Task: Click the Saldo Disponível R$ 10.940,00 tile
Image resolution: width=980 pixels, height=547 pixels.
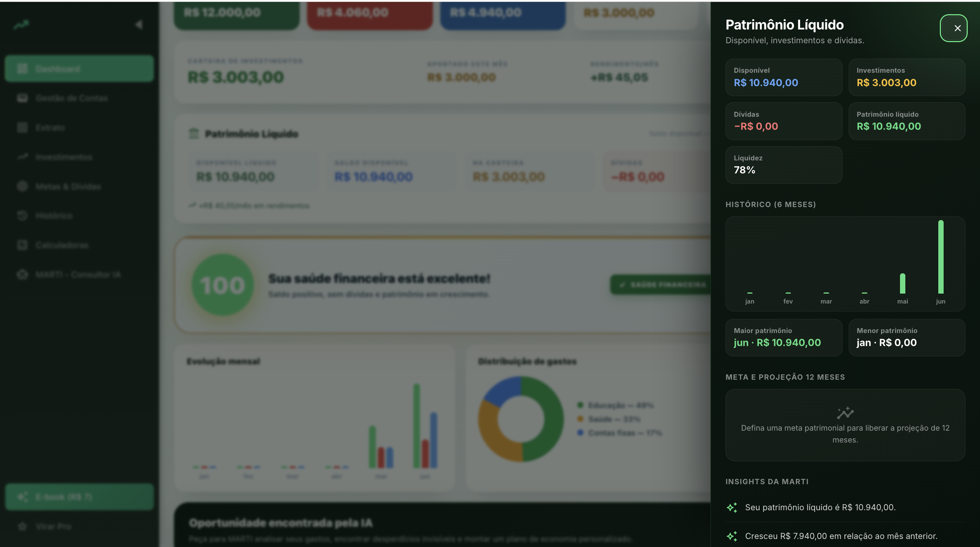Action: tap(391, 171)
